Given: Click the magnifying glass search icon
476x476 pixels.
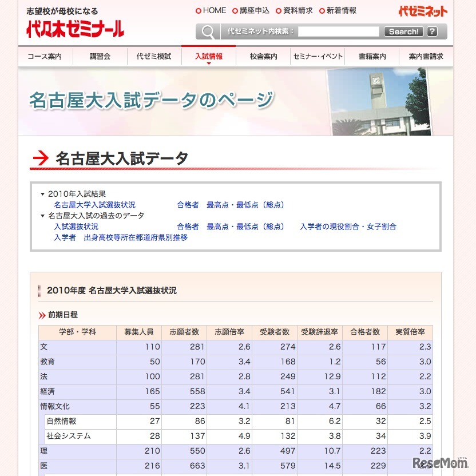Looking at the screenshot, I should click(208, 31).
